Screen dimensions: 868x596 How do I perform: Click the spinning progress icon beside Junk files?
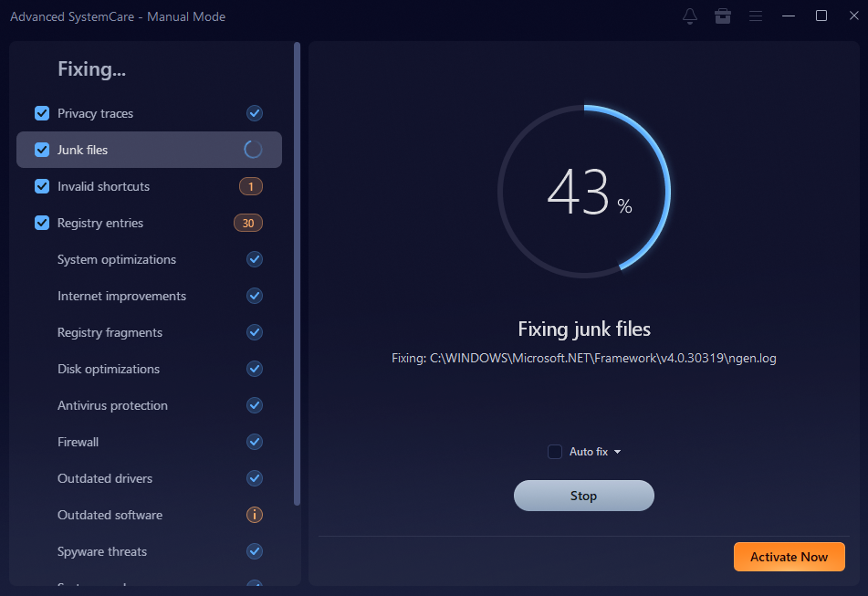point(255,150)
